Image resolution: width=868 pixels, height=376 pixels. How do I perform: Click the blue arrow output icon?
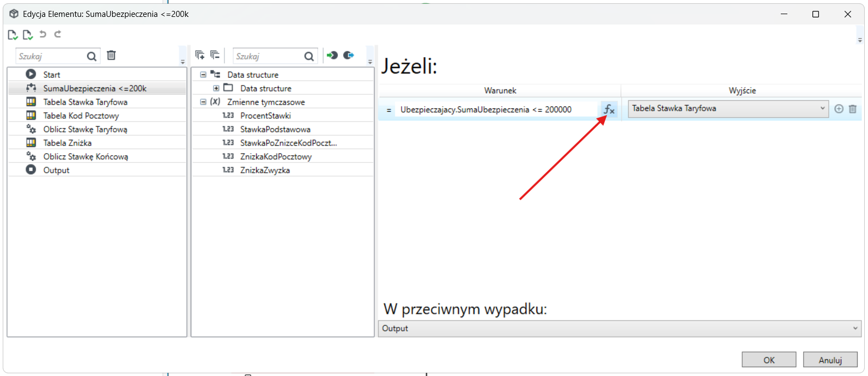tap(349, 55)
